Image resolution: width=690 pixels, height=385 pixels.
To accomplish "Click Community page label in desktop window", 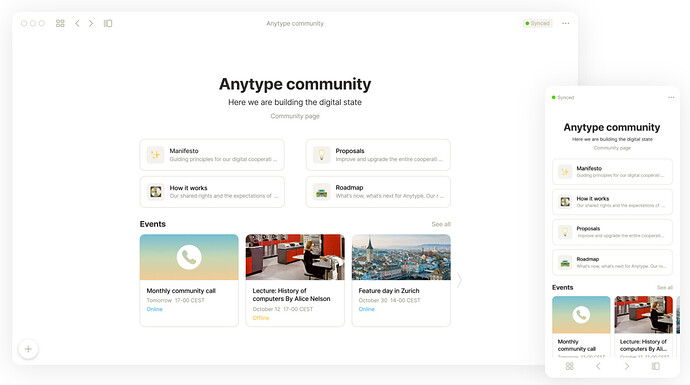I will coord(295,116).
